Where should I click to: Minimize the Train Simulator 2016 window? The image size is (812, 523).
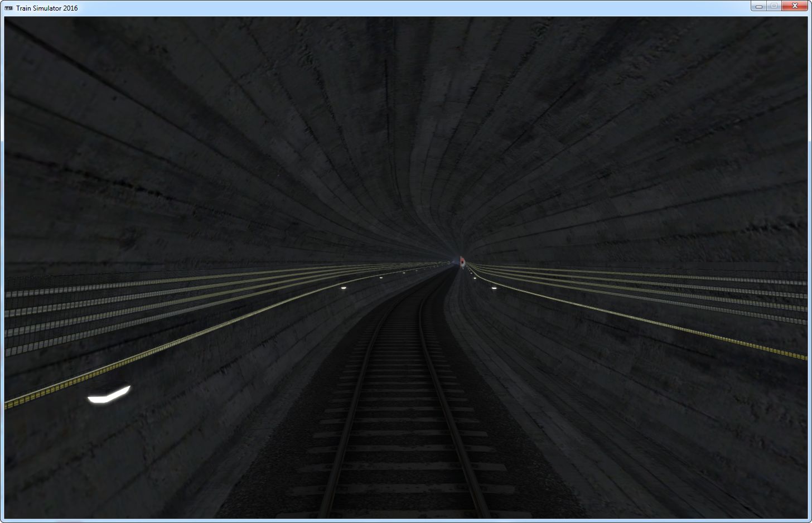coord(759,6)
